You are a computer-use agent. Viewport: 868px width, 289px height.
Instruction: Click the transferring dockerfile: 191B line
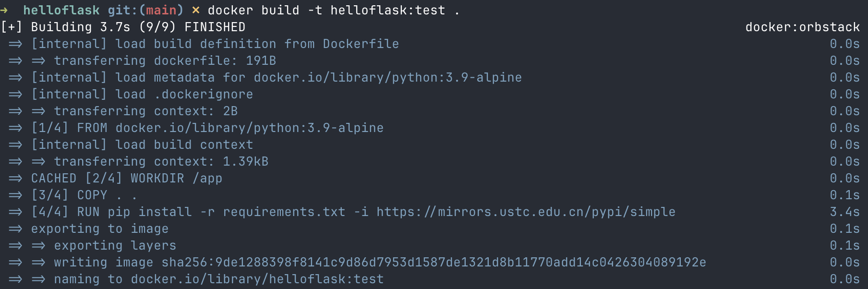point(165,60)
